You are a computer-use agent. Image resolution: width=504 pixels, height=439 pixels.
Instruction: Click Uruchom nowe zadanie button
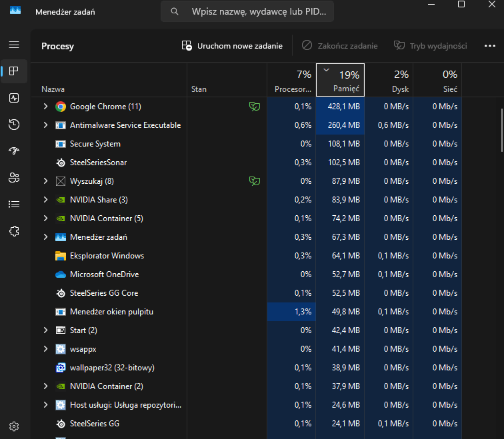coord(232,45)
